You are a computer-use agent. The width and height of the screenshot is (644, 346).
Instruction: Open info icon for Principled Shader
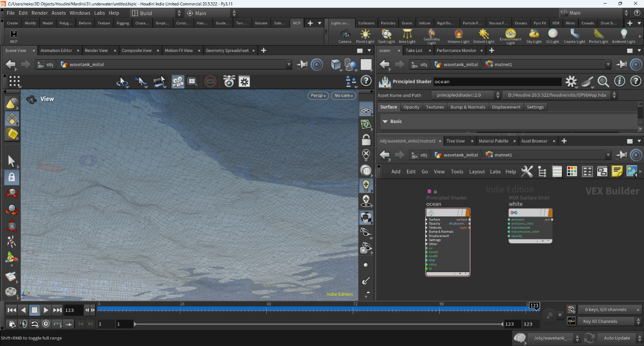click(620, 81)
